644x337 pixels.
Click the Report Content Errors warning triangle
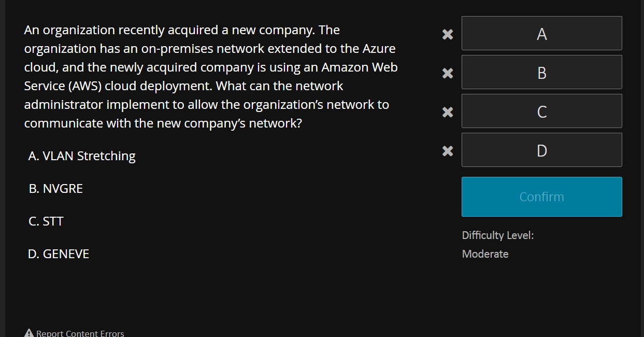click(29, 332)
